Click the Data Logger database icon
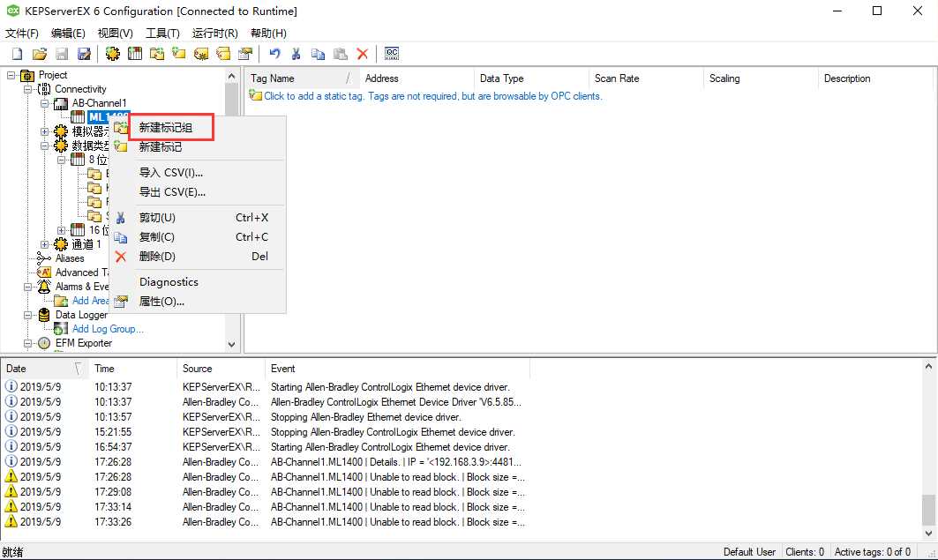Image resolution: width=938 pixels, height=560 pixels. 44,315
